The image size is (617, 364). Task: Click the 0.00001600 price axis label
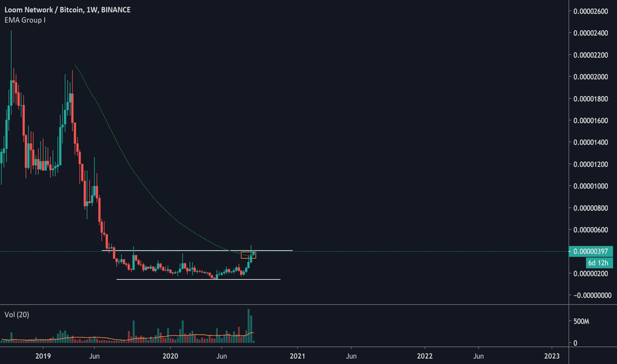pyautogui.click(x=591, y=120)
